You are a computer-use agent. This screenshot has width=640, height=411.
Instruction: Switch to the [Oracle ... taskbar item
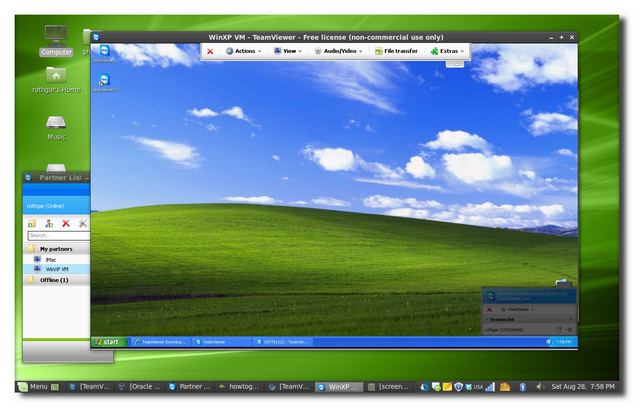[140, 387]
